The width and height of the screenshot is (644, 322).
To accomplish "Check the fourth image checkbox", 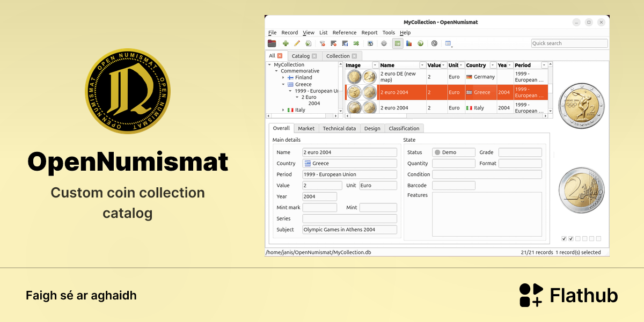I will coord(585,239).
